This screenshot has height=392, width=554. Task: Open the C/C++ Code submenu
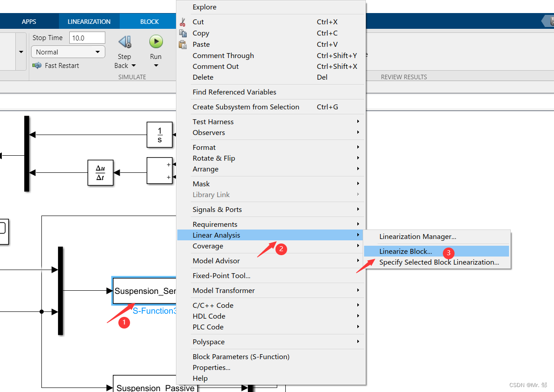pyautogui.click(x=271, y=305)
